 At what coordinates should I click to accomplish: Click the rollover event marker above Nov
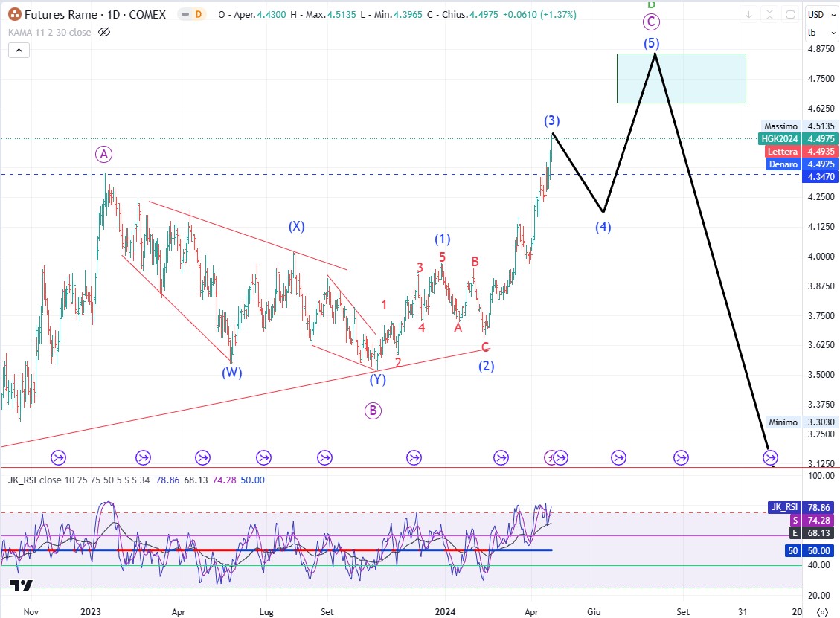(x=58, y=458)
